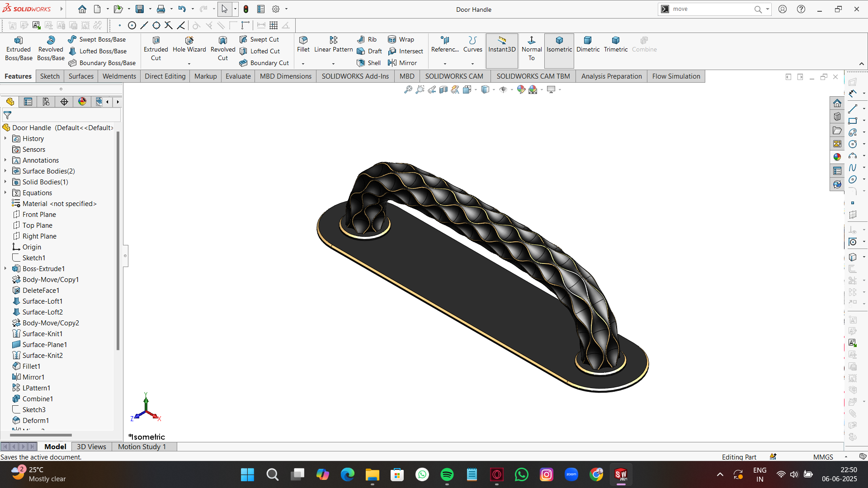This screenshot has width=868, height=488.
Task: Click the search commands input field
Action: tap(712, 9)
